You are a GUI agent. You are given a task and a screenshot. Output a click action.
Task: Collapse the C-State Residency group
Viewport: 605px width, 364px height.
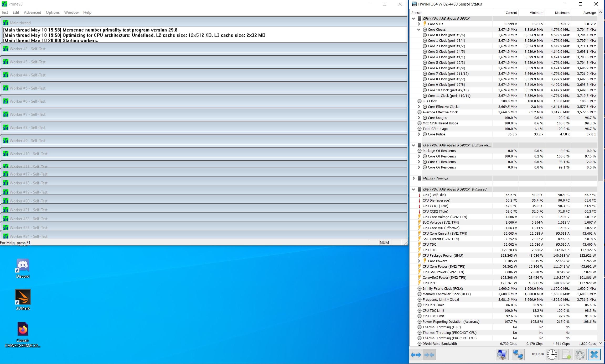(413, 145)
